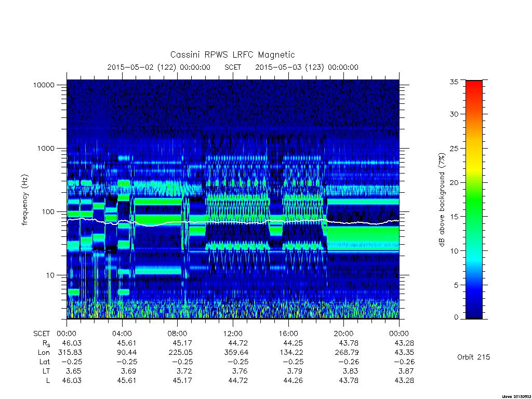532x399 pixels.
Task: Click the LT value 3.72
Action: (184, 371)
